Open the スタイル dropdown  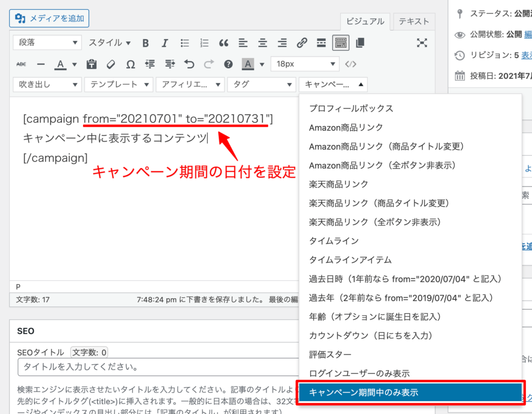[109, 43]
